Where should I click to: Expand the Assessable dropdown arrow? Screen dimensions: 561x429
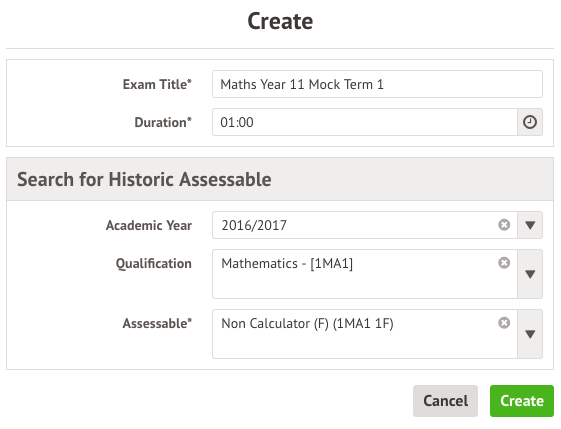coord(530,334)
